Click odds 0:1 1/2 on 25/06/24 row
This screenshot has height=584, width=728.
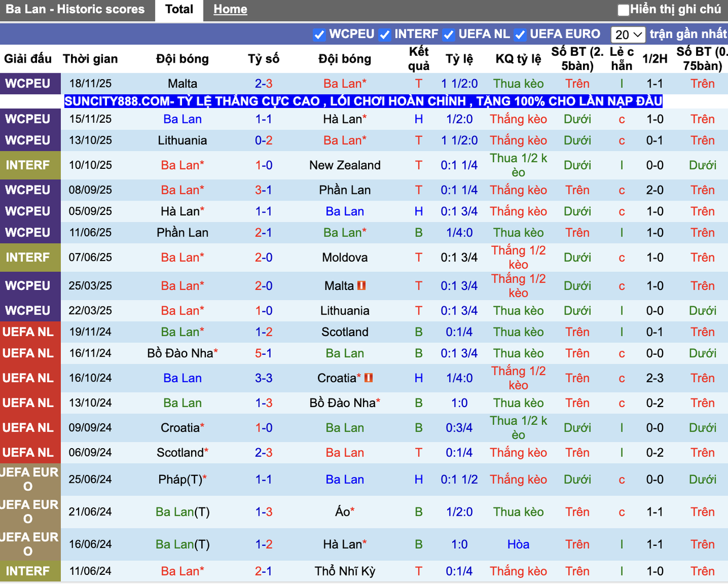point(460,479)
